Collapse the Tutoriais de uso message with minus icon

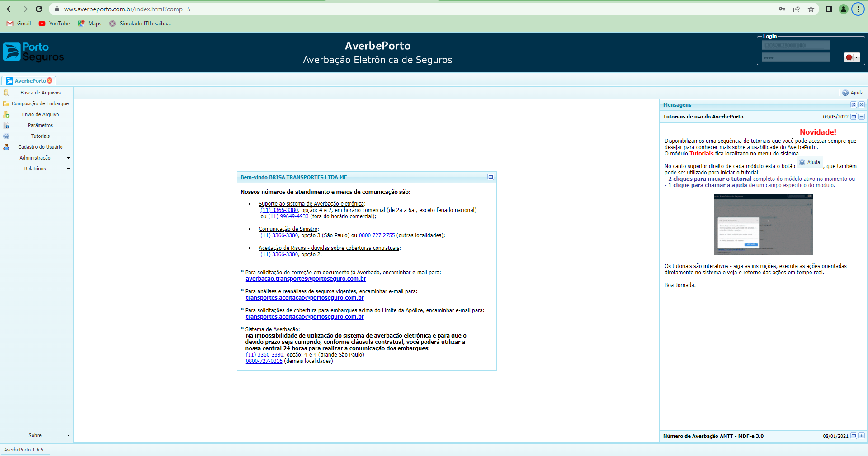pos(862,117)
